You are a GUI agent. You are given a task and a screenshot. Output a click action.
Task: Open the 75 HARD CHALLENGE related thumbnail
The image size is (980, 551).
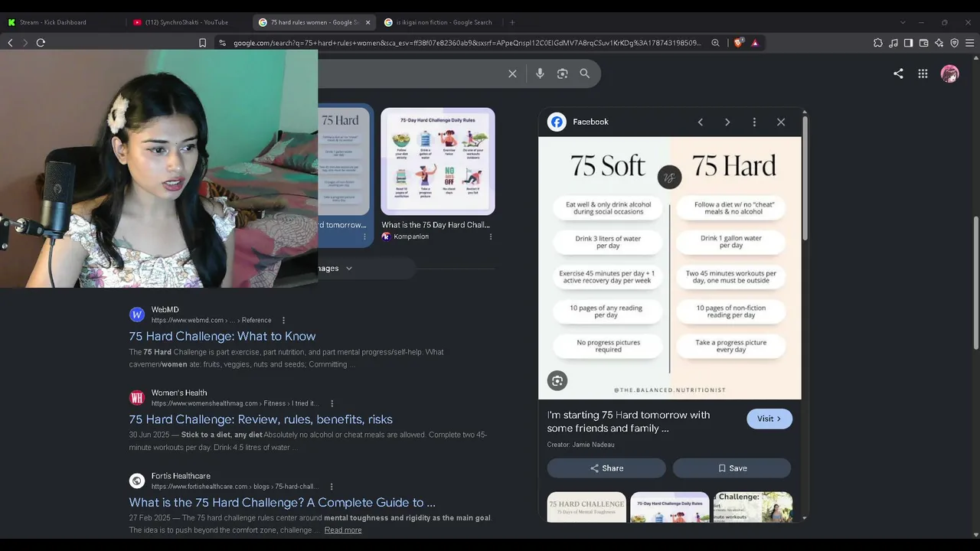586,507
